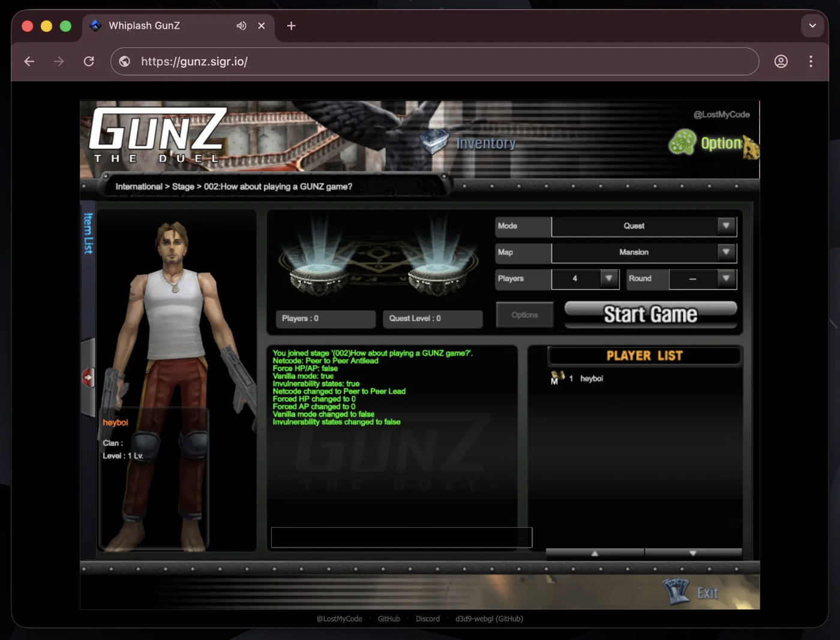840x640 pixels.
Task: Click chat line 'Vanilla mode changed to false'
Action: point(323,414)
